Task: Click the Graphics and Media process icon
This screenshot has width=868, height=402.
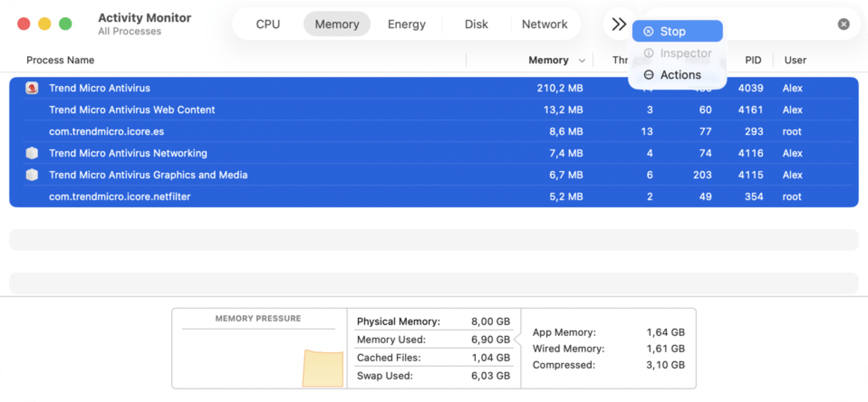Action: (32, 175)
